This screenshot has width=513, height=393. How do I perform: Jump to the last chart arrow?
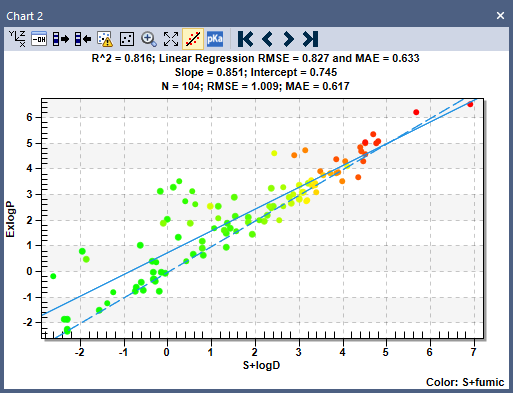[x=310, y=39]
